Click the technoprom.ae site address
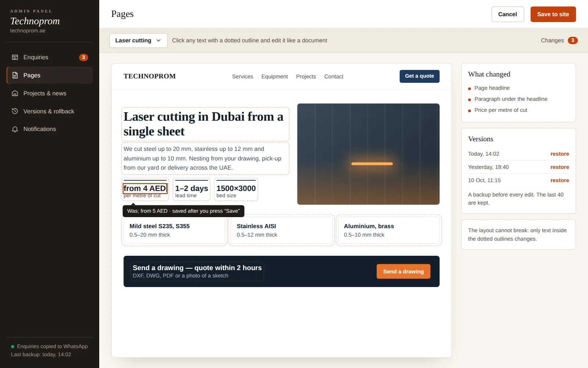The image size is (588, 368). pyautogui.click(x=28, y=31)
